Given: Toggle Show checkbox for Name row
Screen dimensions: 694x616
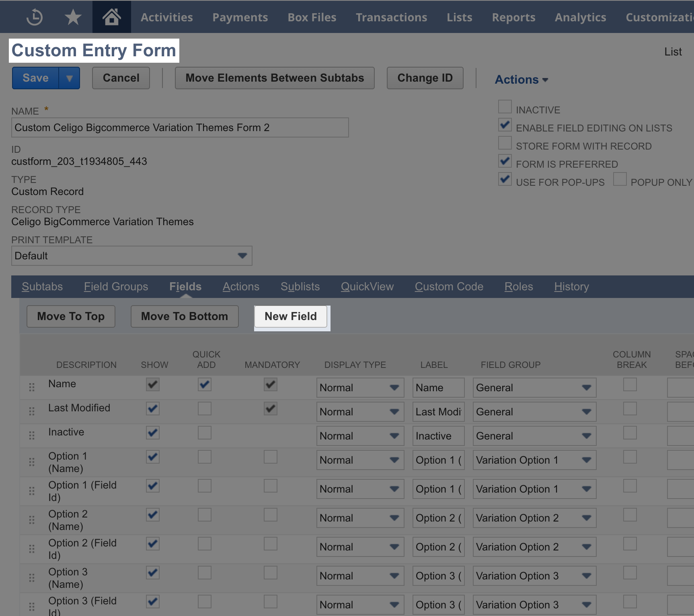Looking at the screenshot, I should coord(153,384).
